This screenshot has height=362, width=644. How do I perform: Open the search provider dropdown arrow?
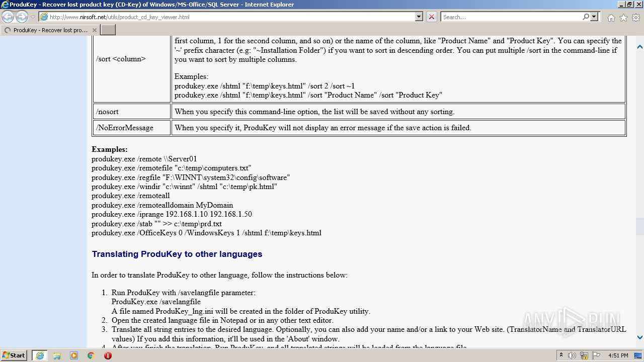594,17
